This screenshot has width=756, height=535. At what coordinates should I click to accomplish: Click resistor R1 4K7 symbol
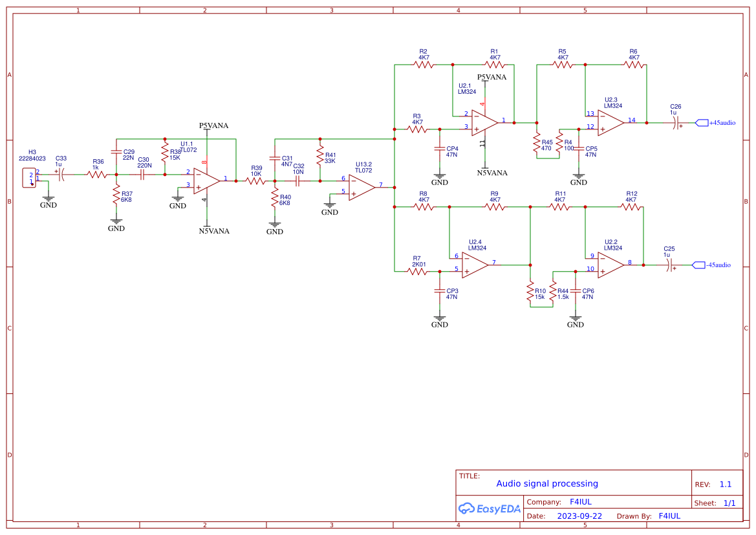tap(494, 65)
